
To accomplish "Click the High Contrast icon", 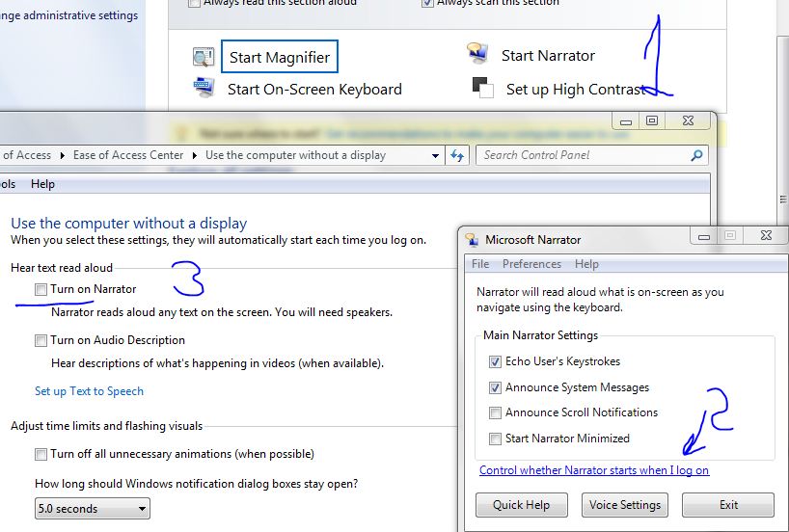I will point(483,88).
